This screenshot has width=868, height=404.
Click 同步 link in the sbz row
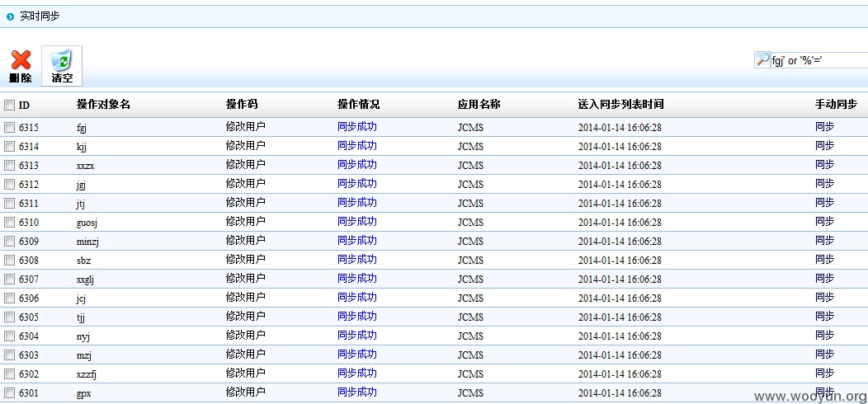(824, 259)
